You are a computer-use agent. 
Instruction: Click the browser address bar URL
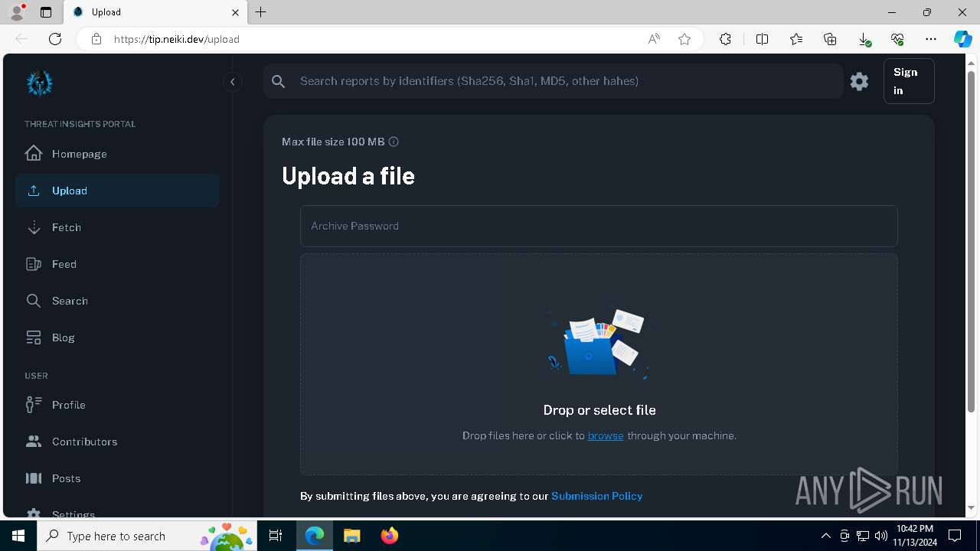click(177, 39)
